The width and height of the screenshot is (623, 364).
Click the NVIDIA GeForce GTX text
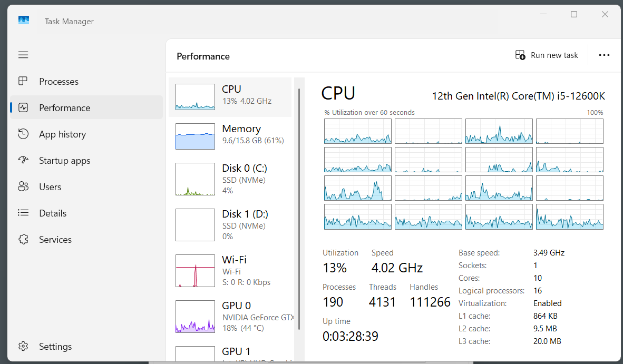pyautogui.click(x=257, y=318)
